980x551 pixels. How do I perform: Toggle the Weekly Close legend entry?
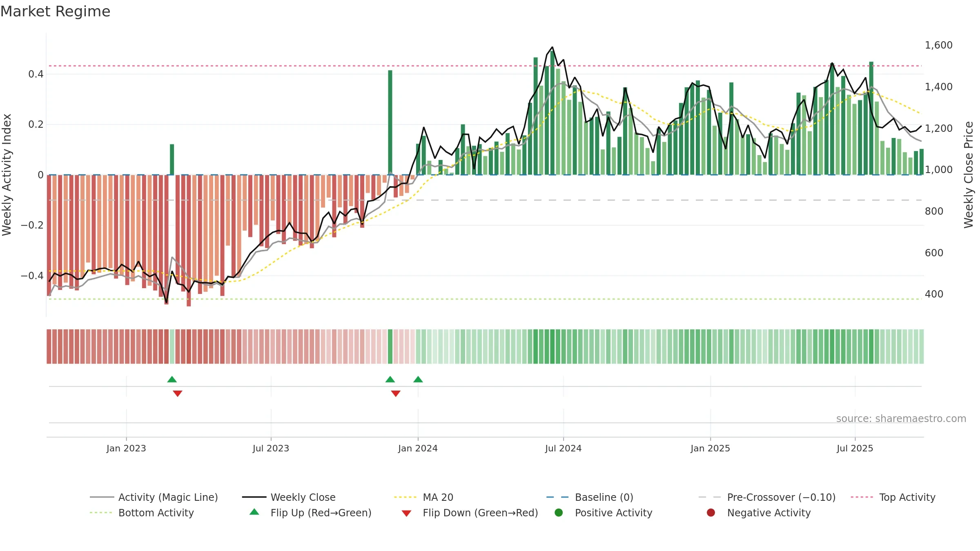(x=289, y=497)
